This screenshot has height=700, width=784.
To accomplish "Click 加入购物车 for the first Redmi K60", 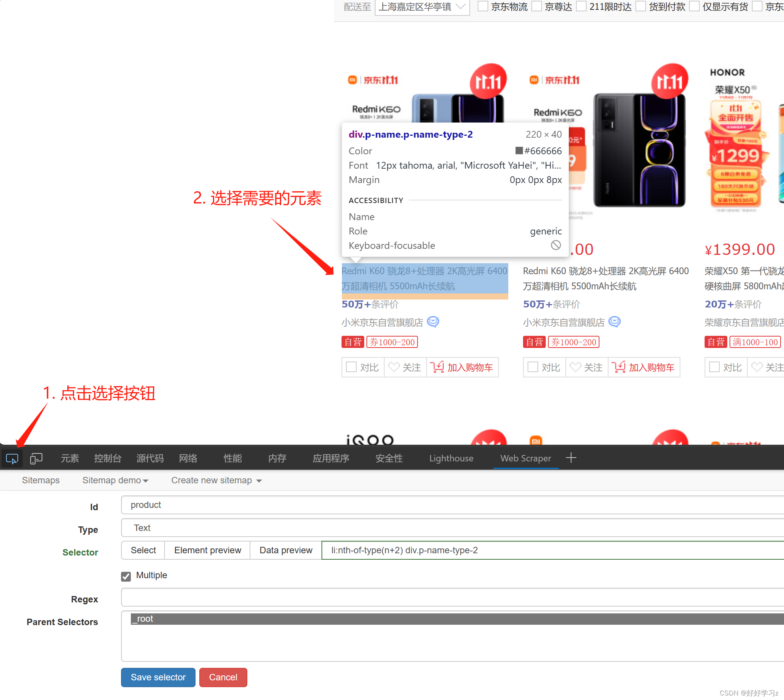I will click(x=462, y=367).
